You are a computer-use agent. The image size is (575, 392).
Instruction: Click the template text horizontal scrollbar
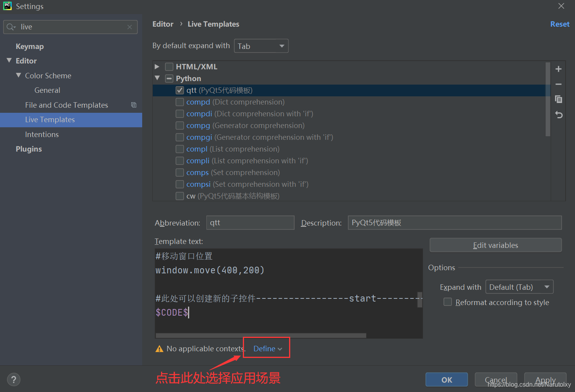click(x=261, y=335)
